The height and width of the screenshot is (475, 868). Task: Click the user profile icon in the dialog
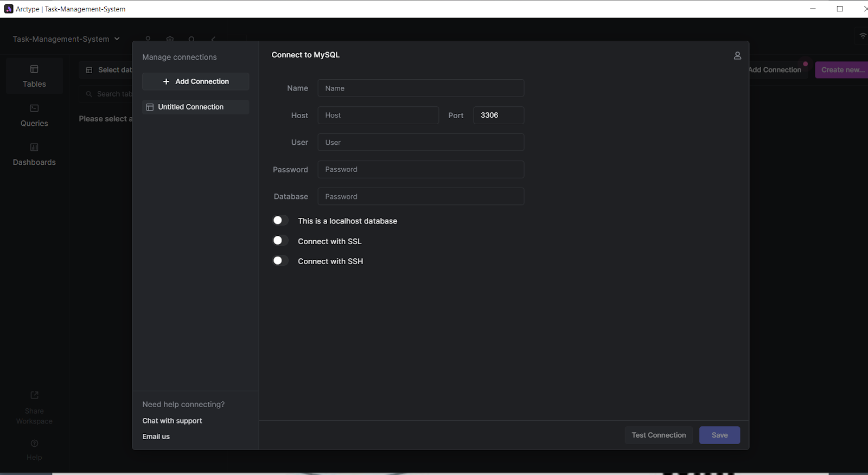[737, 55]
